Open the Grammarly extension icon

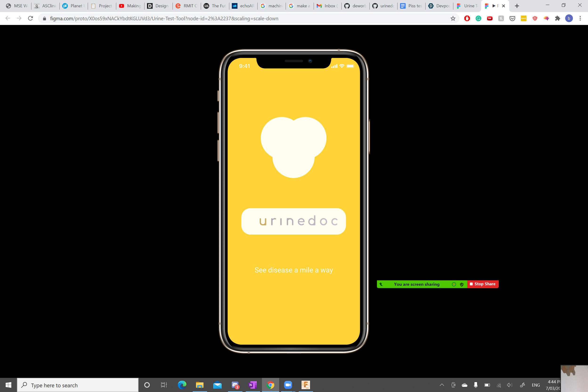pyautogui.click(x=478, y=18)
